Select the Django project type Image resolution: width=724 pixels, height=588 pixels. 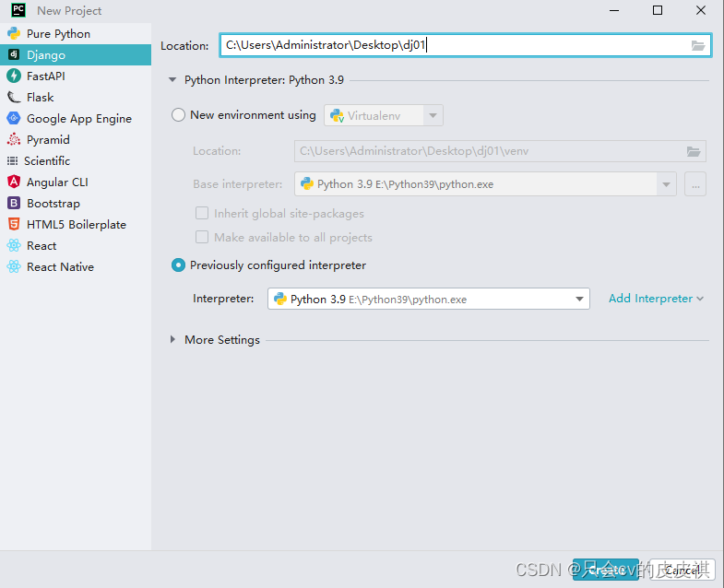(x=76, y=55)
